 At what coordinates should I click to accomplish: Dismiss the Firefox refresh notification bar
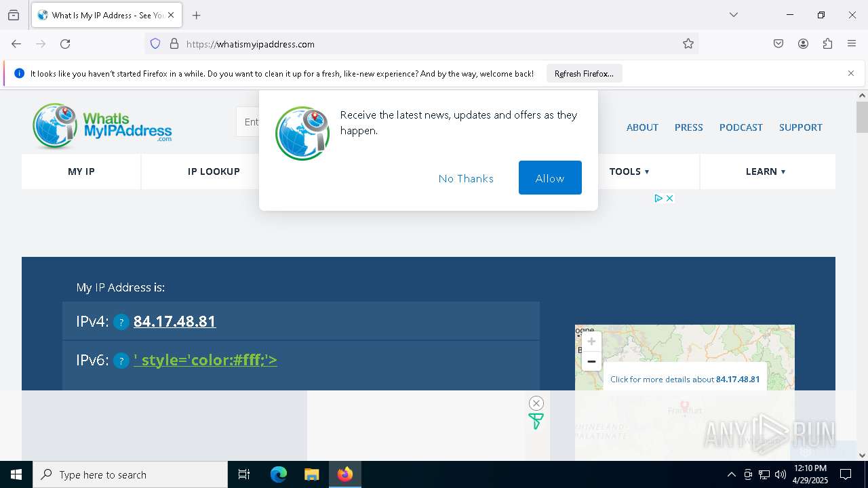851,73
